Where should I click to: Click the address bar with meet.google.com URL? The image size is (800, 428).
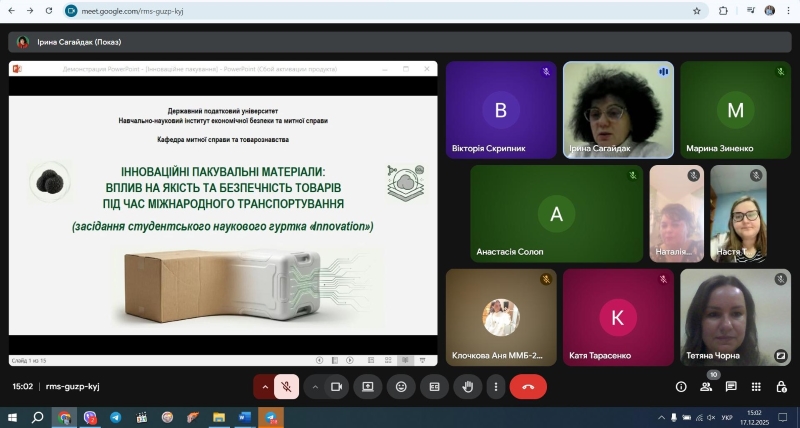pyautogui.click(x=386, y=11)
